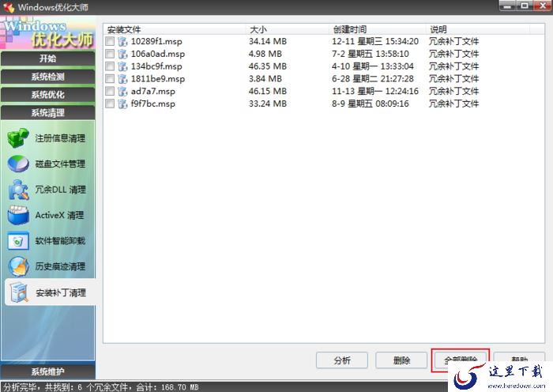This screenshot has width=553, height=392.
Task: Click the 分析 analyze button
Action: pos(342,360)
